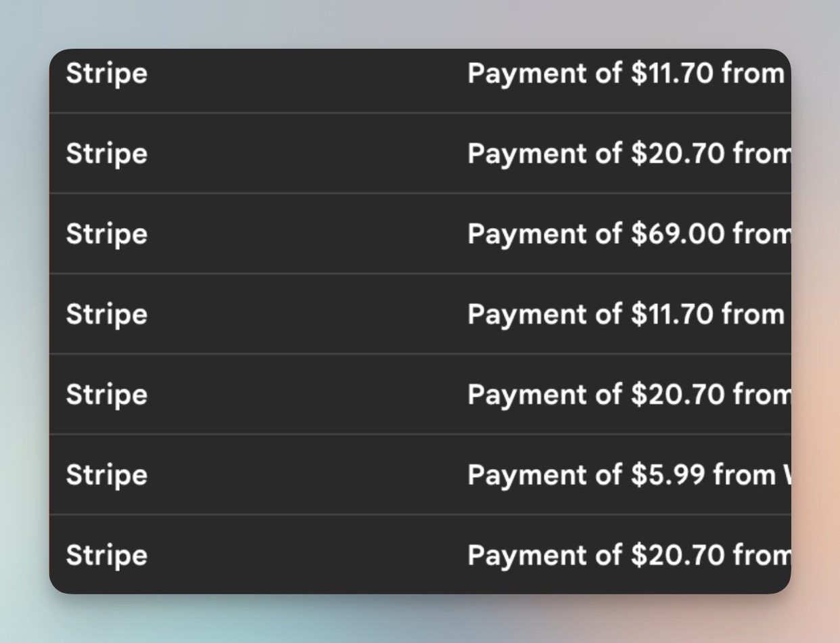The image size is (840, 643).
Task: Click the Stripe sender name on the fifth row
Action: (106, 395)
